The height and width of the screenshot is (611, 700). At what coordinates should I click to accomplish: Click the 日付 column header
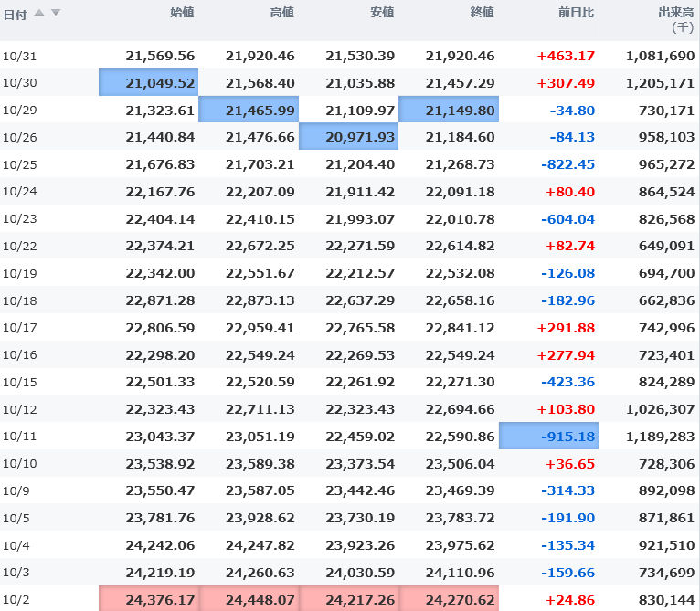(x=15, y=13)
